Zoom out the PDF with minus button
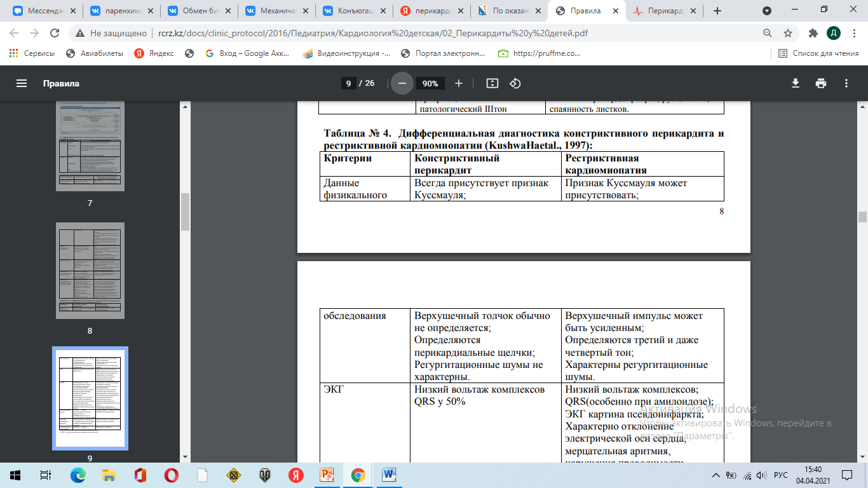Image resolution: width=868 pixels, height=488 pixels. 402,83
